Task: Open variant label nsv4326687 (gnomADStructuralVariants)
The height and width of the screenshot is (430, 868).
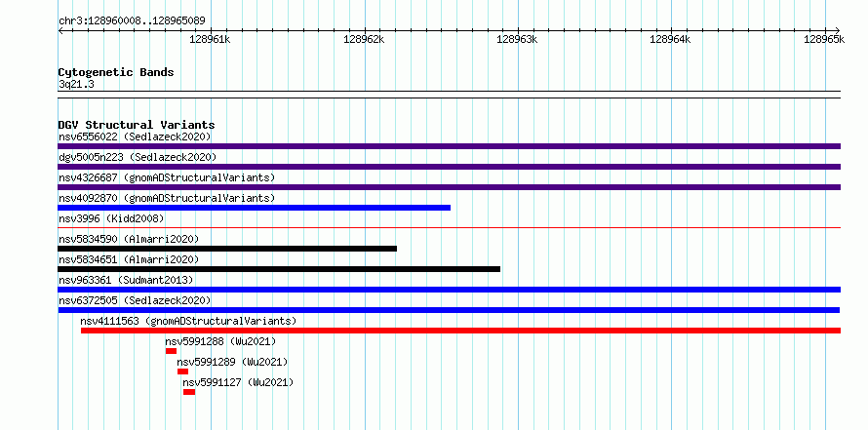Action: click(167, 177)
